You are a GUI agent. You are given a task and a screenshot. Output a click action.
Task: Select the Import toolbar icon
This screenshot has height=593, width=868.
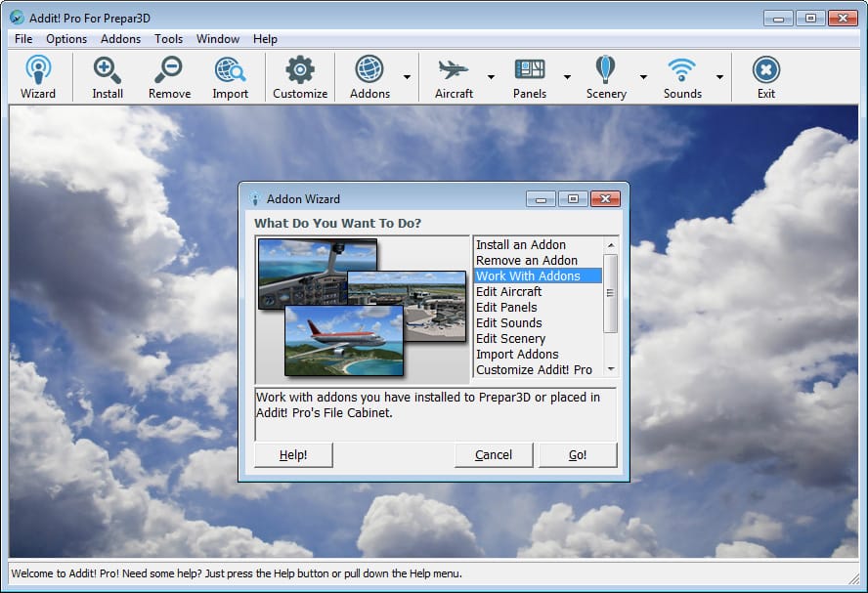(x=231, y=76)
